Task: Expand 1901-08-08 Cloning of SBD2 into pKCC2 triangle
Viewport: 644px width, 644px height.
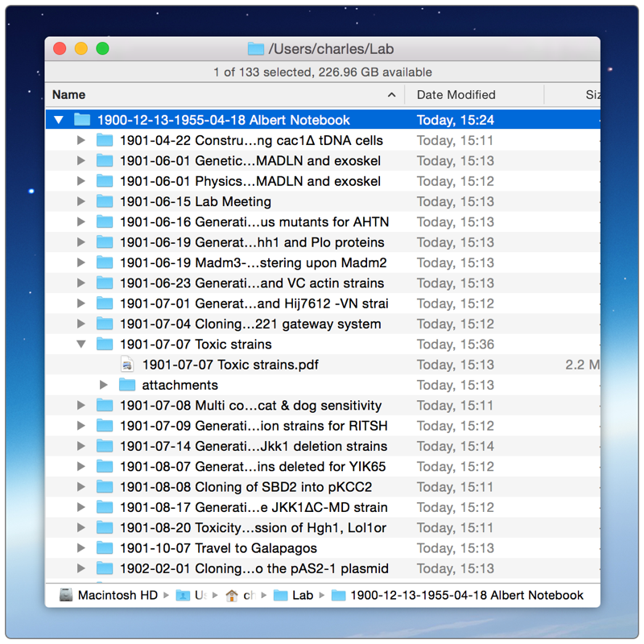Action: click(81, 487)
